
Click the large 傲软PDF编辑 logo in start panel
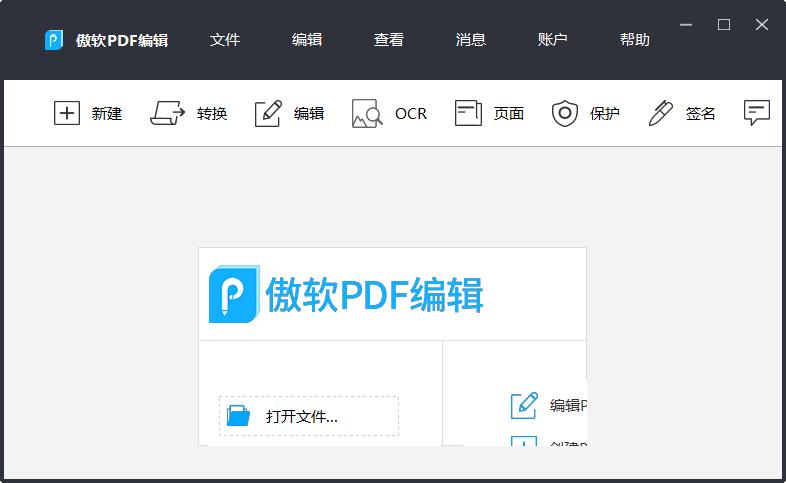(x=346, y=295)
